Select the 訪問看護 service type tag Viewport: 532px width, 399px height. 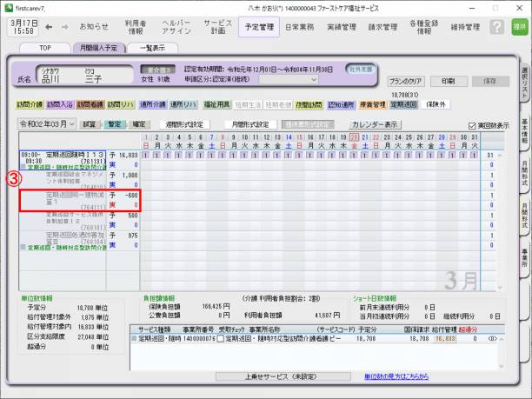[90, 103]
